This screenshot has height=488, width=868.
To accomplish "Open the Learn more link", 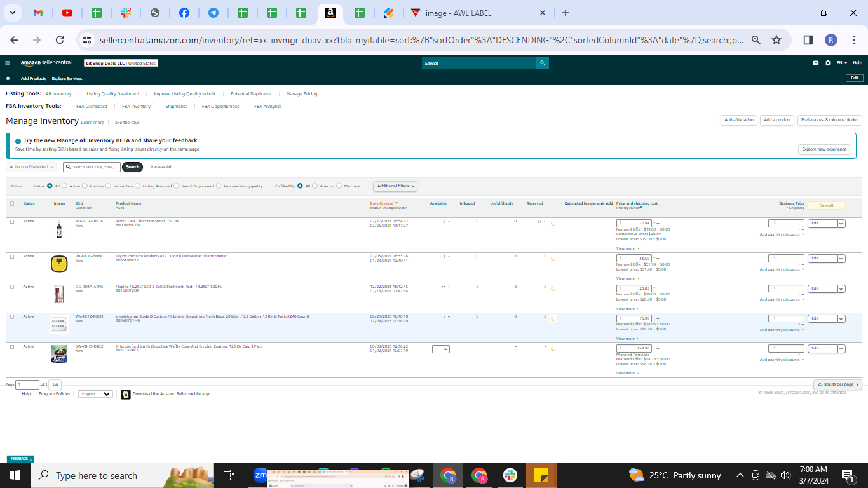I will (93, 122).
